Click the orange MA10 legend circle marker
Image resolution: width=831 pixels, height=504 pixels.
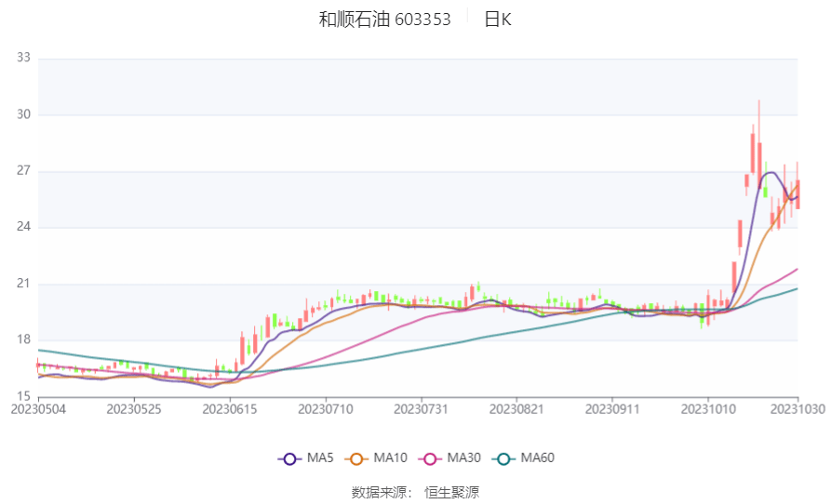pos(356,458)
